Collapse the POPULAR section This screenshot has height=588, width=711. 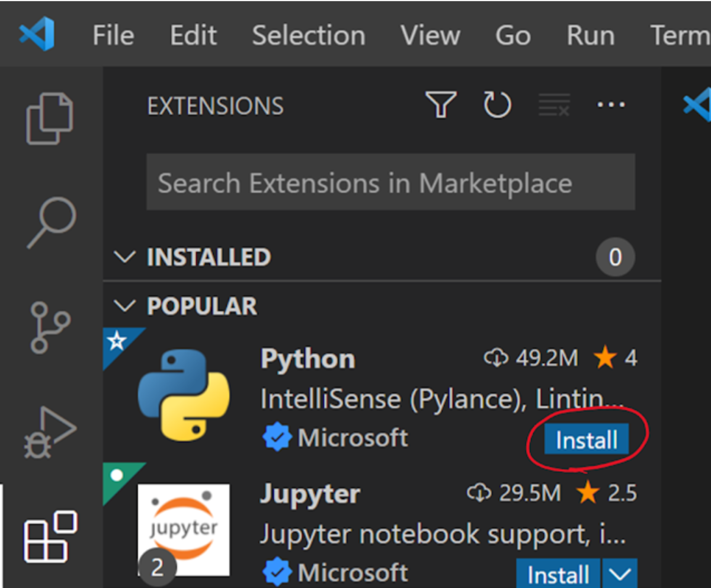click(x=124, y=306)
